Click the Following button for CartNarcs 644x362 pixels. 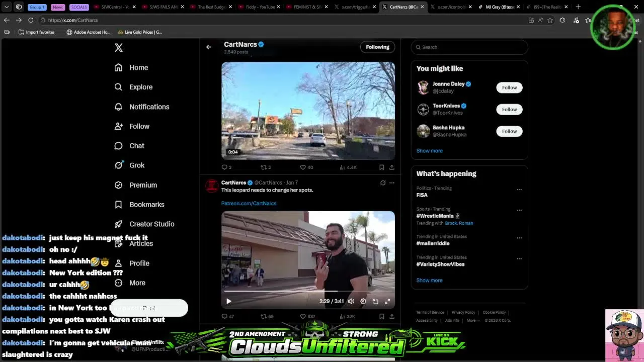point(377,47)
